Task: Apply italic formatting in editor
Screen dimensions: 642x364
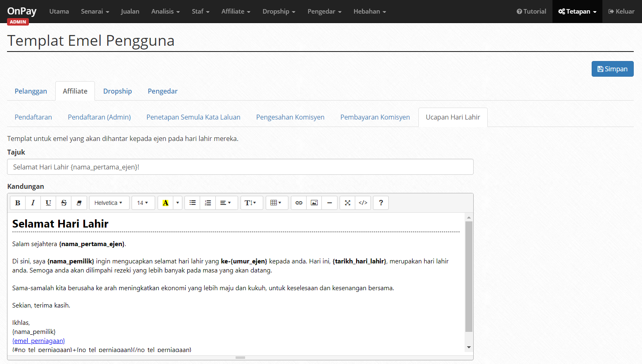Action: pos(33,203)
